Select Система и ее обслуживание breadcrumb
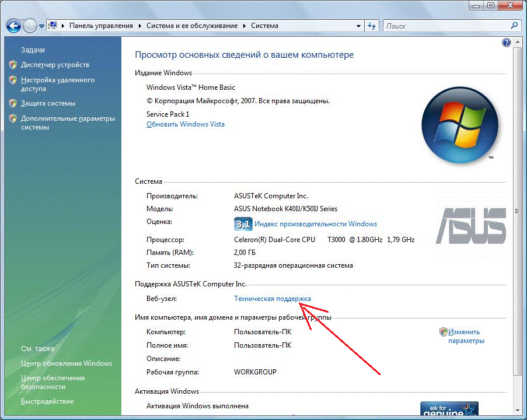Viewport: 527px width, 420px height. [x=192, y=26]
